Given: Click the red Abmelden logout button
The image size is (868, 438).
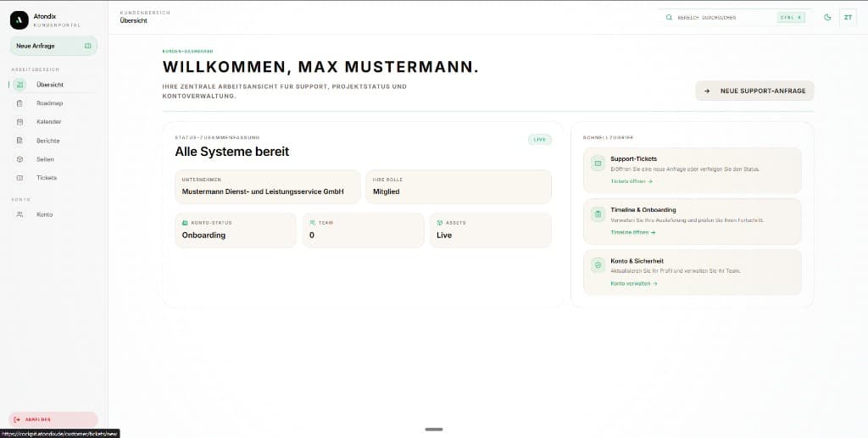Looking at the screenshot, I should 53,419.
